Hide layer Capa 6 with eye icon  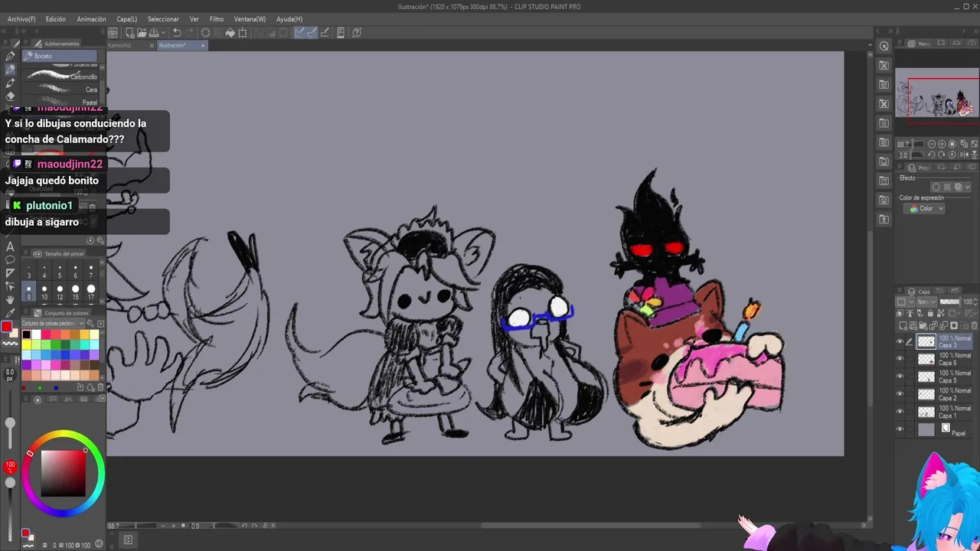[900, 359]
